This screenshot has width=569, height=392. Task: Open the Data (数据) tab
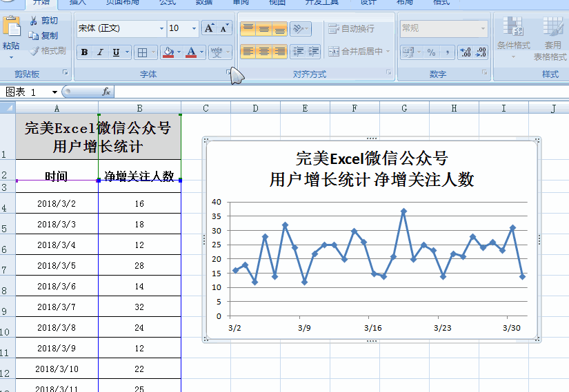(x=204, y=2)
